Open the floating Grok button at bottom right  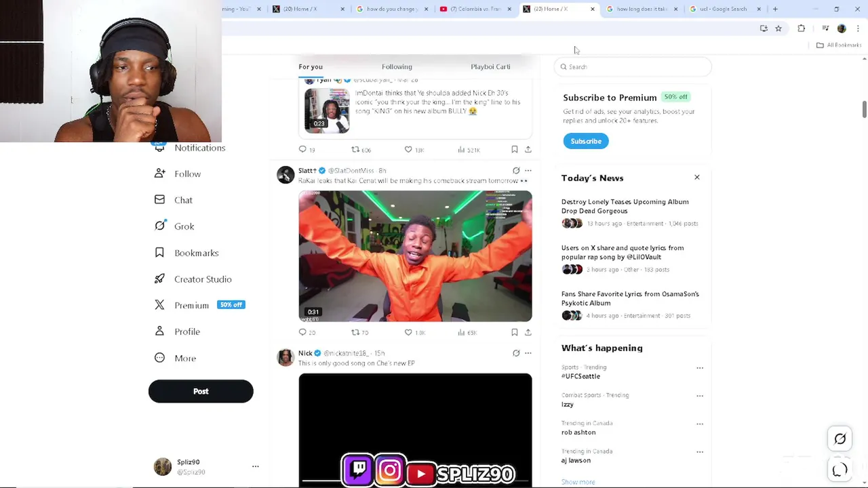(840, 439)
